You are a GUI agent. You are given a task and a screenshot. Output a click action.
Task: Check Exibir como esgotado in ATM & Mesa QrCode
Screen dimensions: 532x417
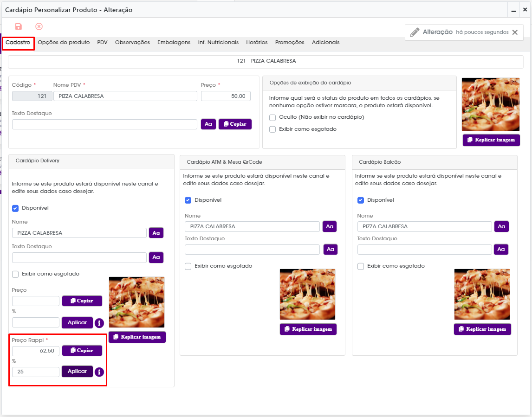coord(188,266)
